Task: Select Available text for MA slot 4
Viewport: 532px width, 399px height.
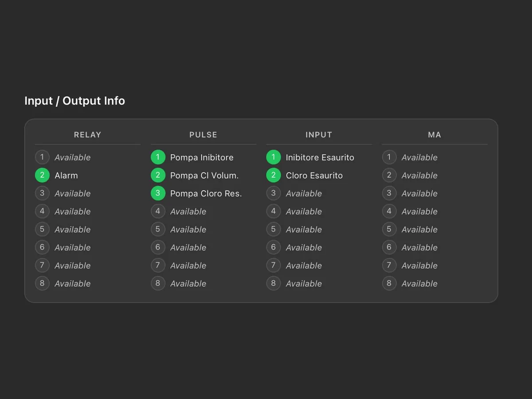Action: pyautogui.click(x=419, y=212)
